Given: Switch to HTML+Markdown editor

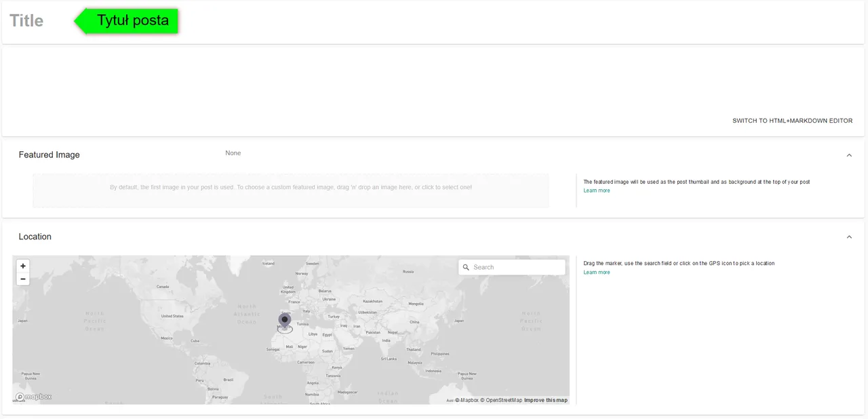Looking at the screenshot, I should point(792,121).
